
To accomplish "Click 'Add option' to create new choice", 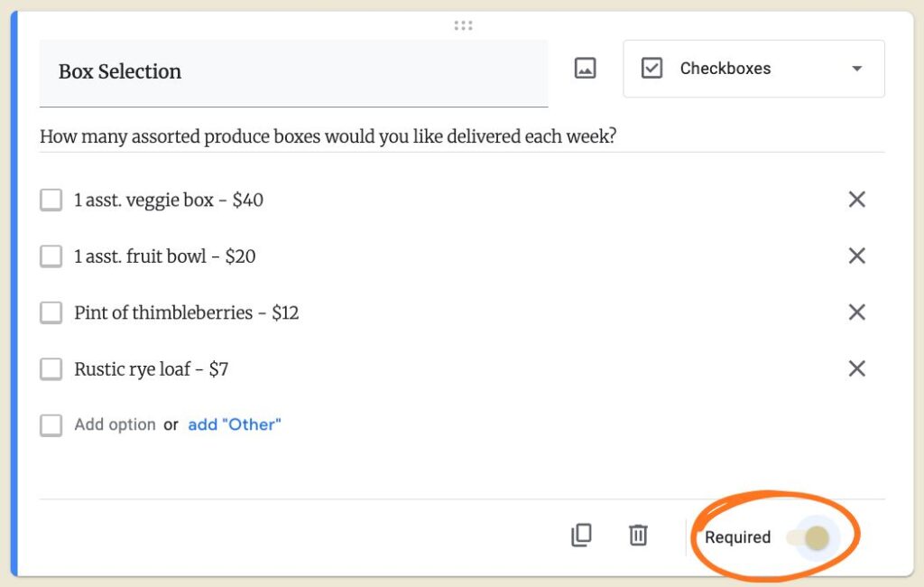I will pyautogui.click(x=115, y=424).
